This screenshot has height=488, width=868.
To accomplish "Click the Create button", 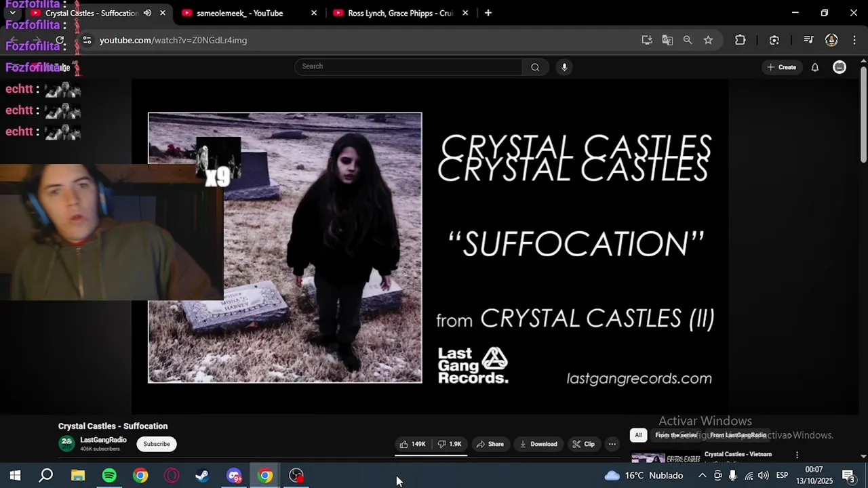I will [781, 67].
